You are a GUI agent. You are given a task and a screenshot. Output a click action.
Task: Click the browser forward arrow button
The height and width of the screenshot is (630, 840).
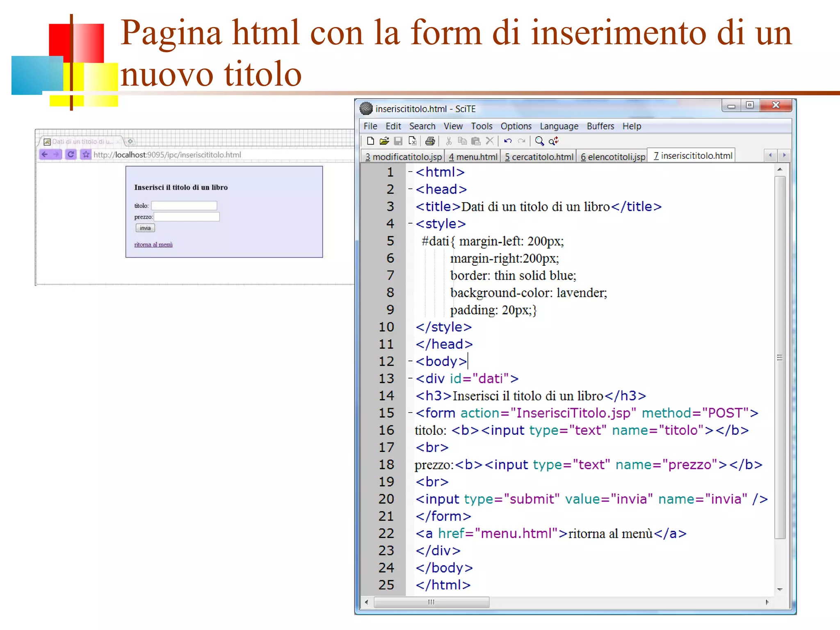(x=56, y=155)
